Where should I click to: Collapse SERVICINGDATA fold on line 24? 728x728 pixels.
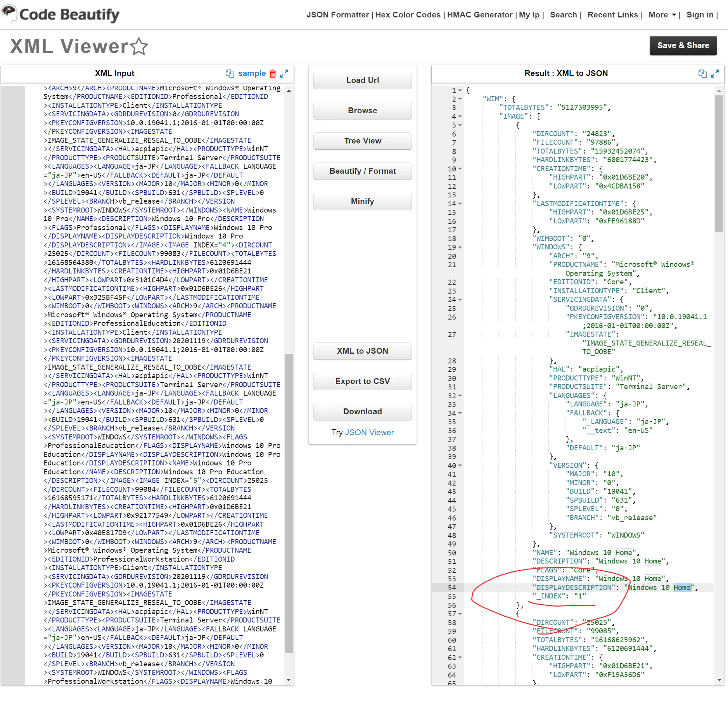(460, 300)
